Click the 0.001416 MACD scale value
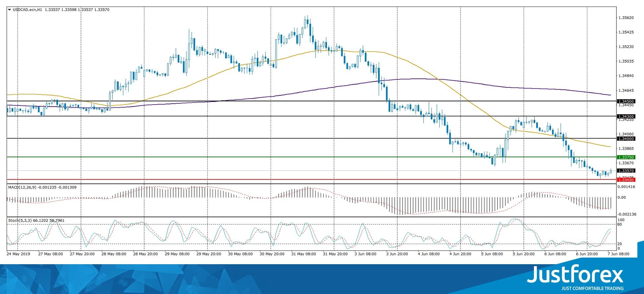Viewport: 644px width, 294px height. [626, 187]
